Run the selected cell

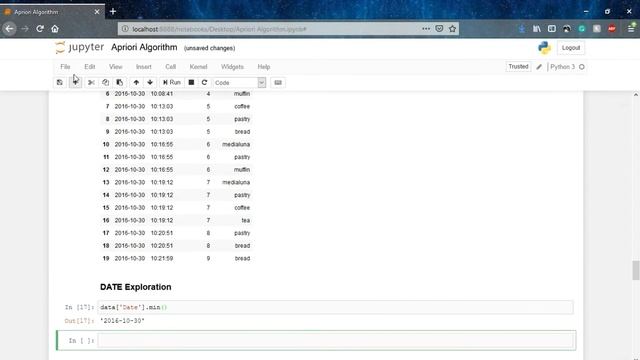pos(172,82)
